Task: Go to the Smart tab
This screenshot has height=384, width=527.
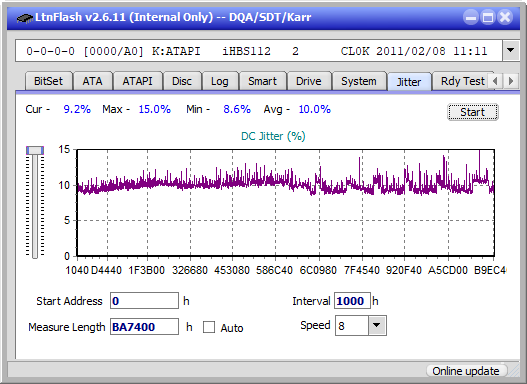Action: (x=262, y=81)
